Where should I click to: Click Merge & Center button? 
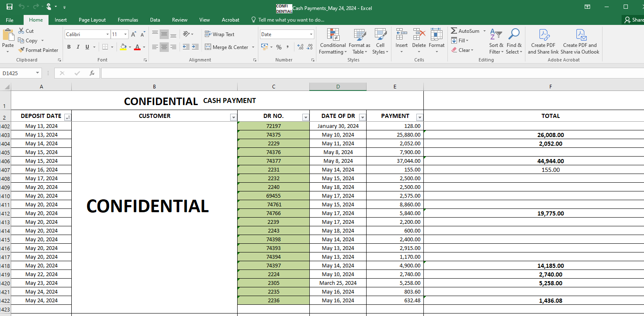click(226, 47)
